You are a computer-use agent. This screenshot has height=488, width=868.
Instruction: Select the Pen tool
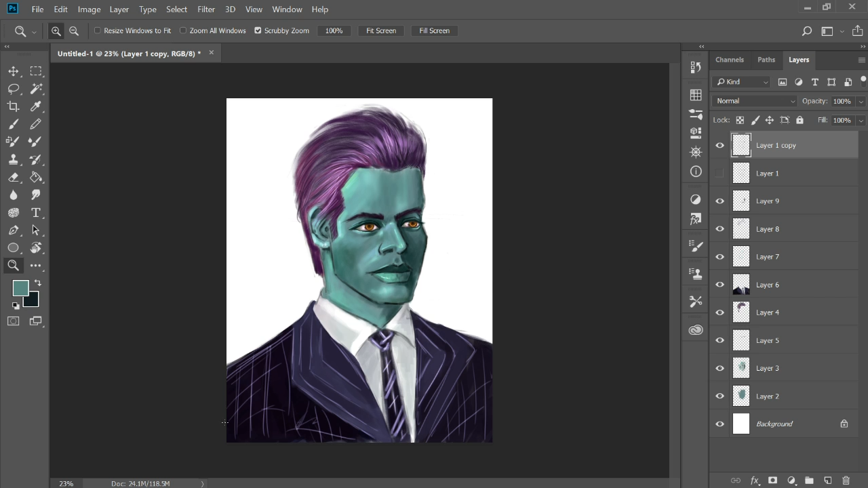tap(14, 230)
